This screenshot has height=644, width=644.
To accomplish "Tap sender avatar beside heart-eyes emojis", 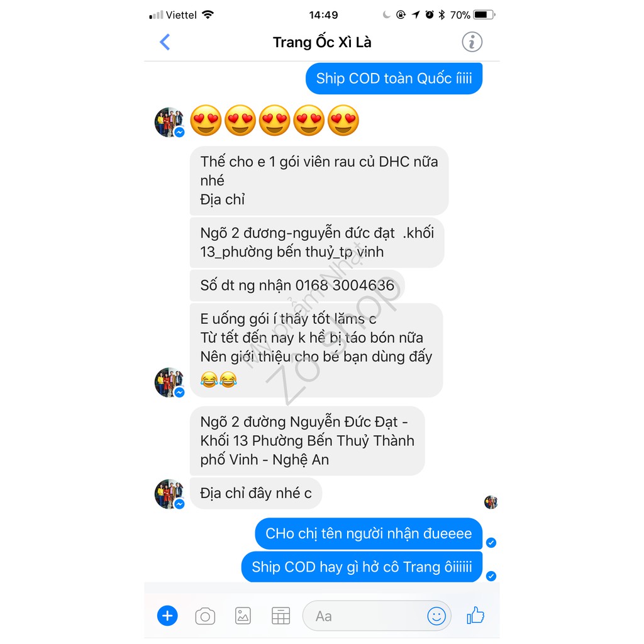I will pyautogui.click(x=169, y=122).
